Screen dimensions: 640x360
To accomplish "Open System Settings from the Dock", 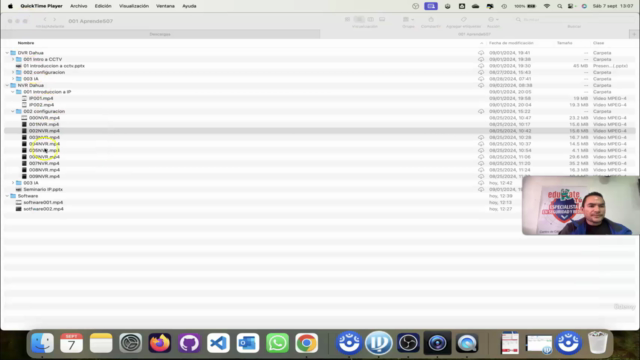I will coord(131,343).
